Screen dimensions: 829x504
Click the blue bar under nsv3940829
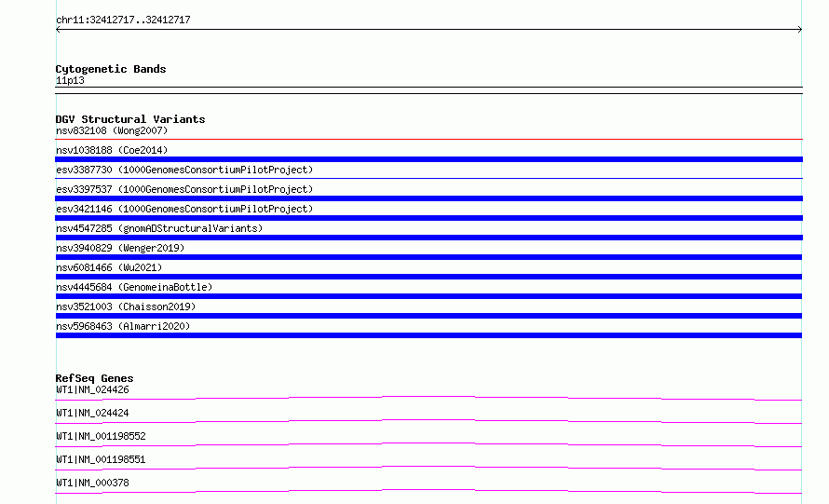click(428, 257)
